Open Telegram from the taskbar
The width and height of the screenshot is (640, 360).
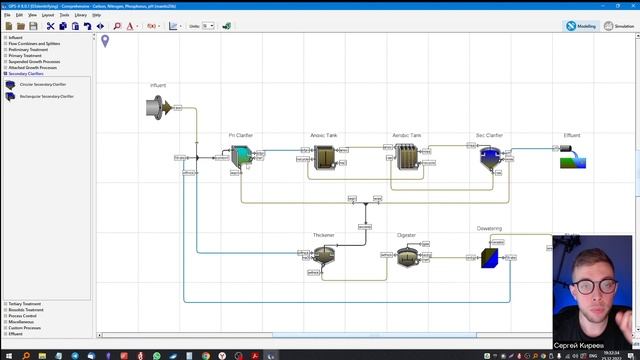(75, 356)
